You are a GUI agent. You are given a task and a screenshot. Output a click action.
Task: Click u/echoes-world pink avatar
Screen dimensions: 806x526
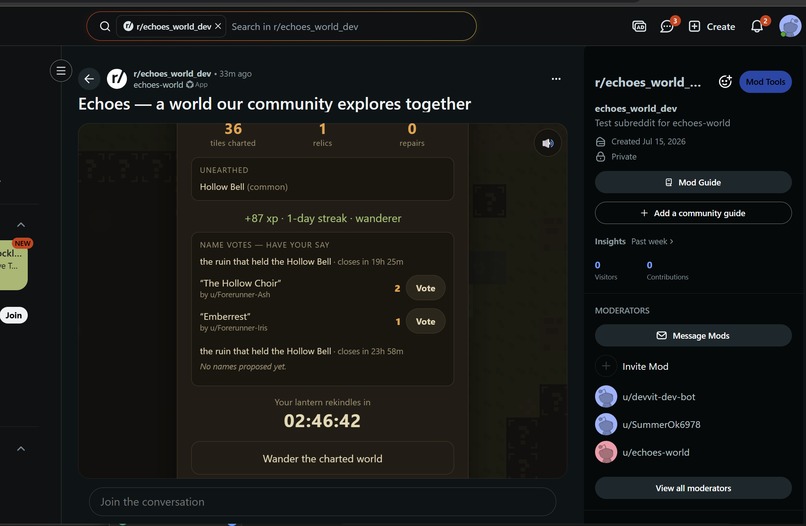(x=606, y=452)
